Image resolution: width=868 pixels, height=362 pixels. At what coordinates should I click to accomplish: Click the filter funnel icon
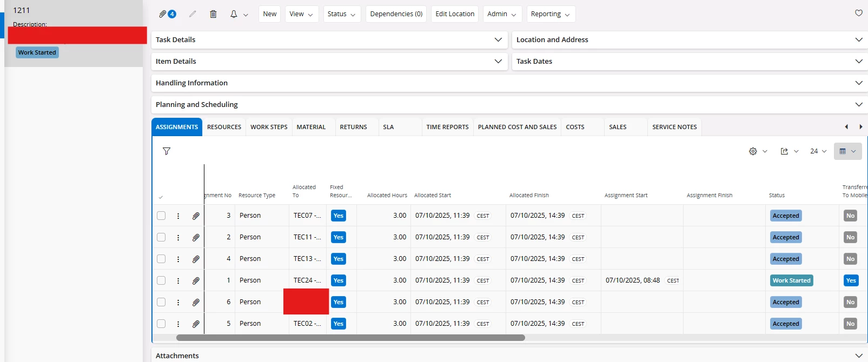[167, 151]
